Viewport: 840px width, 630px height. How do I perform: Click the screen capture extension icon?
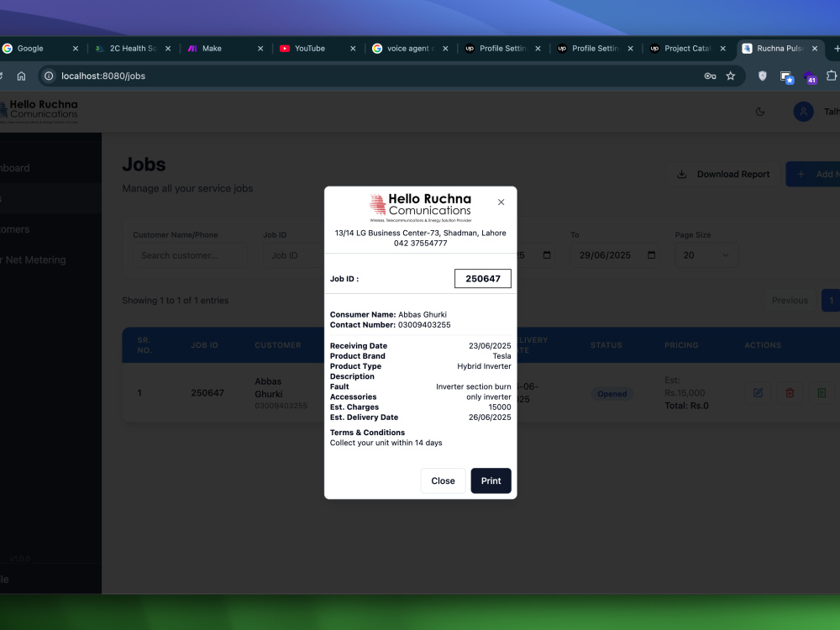point(786,76)
